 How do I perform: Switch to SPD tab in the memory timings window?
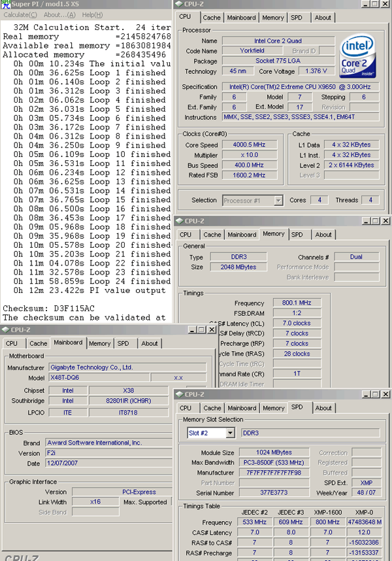point(297,235)
